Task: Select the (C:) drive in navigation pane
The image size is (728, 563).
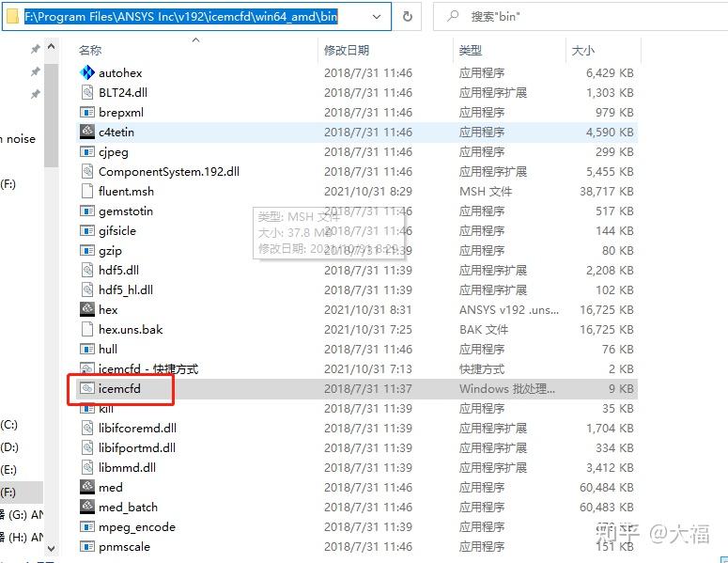Action: (8, 425)
